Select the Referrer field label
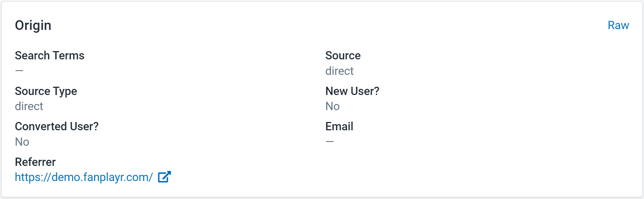 pos(35,162)
